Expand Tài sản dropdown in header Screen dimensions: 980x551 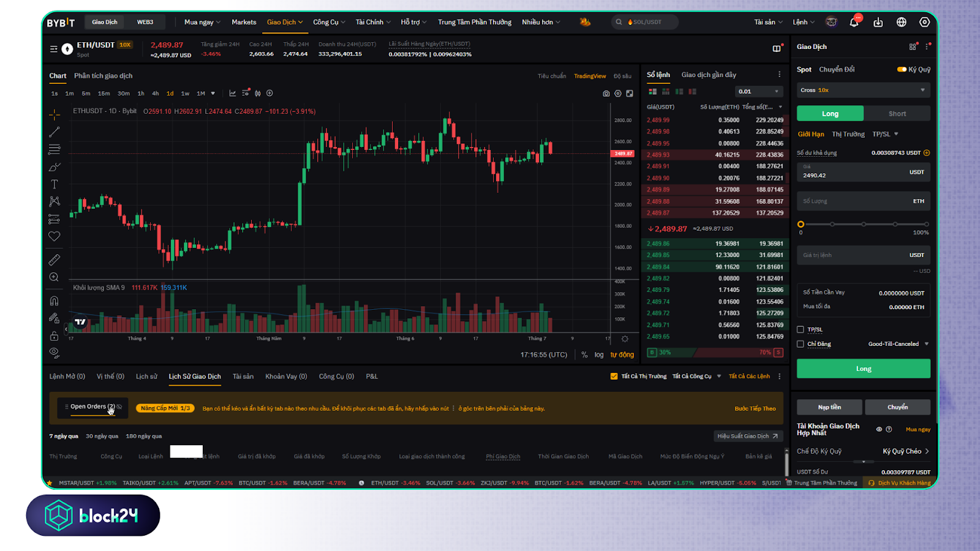click(x=768, y=22)
